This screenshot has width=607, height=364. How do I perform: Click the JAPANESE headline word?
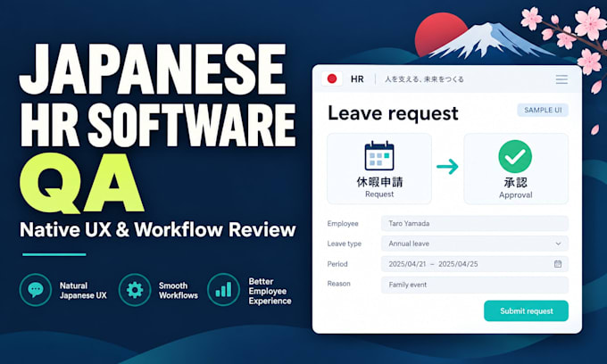click(153, 69)
